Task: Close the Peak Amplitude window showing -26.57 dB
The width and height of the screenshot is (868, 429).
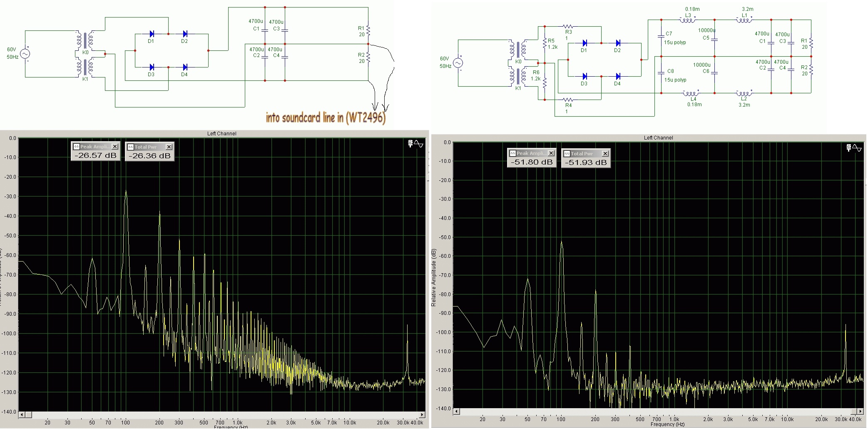Action: click(115, 147)
